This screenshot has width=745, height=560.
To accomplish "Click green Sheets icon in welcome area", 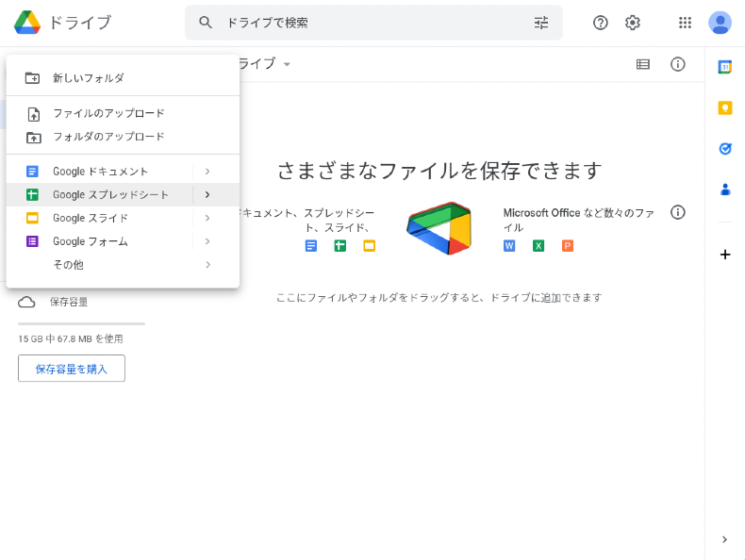I will tap(340, 245).
